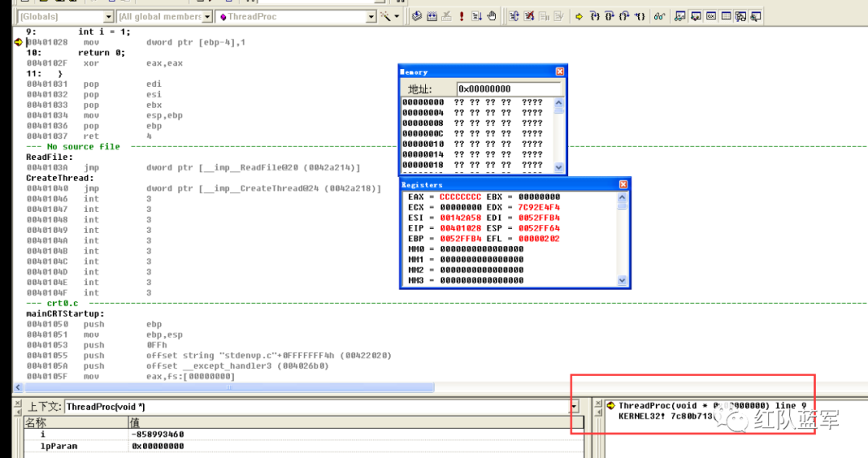Image resolution: width=868 pixels, height=458 pixels.
Task: Click the Compile toolbar icon
Action: coord(417,17)
